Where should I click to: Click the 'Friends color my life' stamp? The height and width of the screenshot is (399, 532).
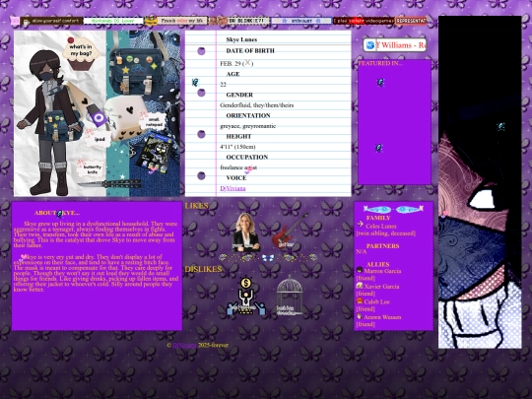tap(176, 21)
